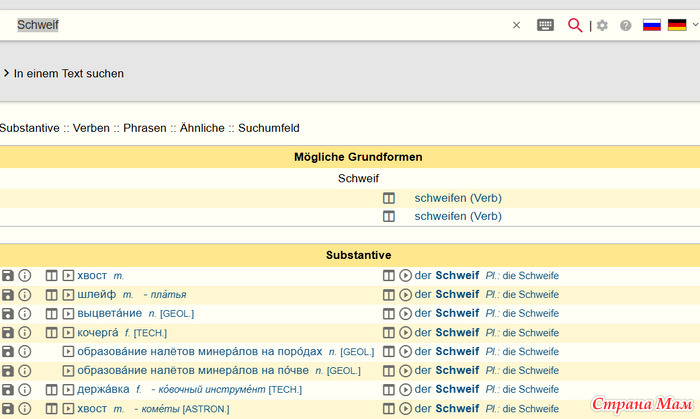Save the державка entry to trainer
Screen dimensions: 700x419
8,390
